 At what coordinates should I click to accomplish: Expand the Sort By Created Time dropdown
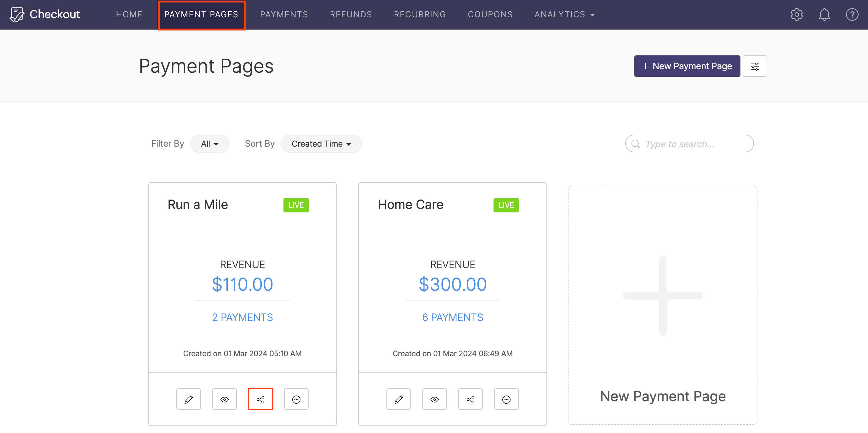321,144
